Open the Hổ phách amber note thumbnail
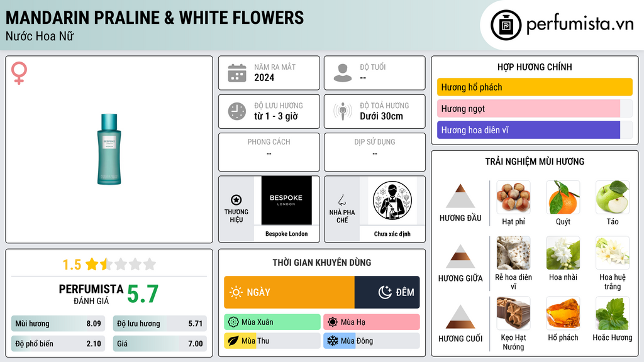Viewport: 644px width, 362px height. coord(563,314)
